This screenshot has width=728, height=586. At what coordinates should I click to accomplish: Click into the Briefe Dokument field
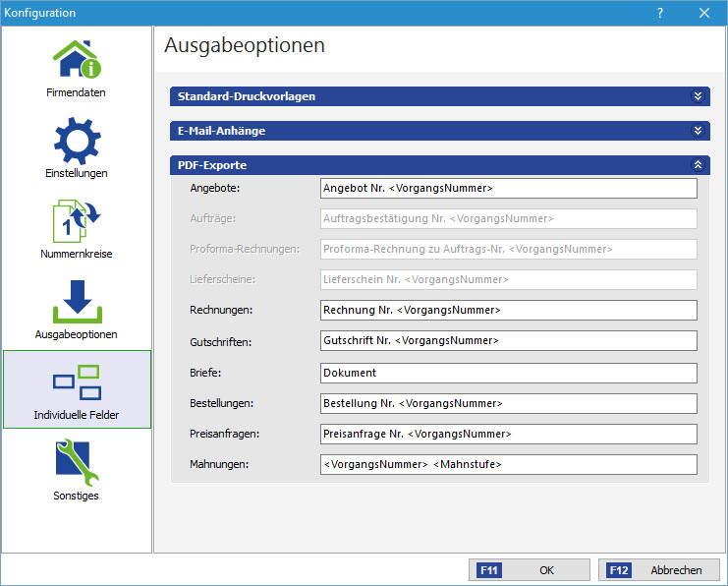(x=508, y=374)
